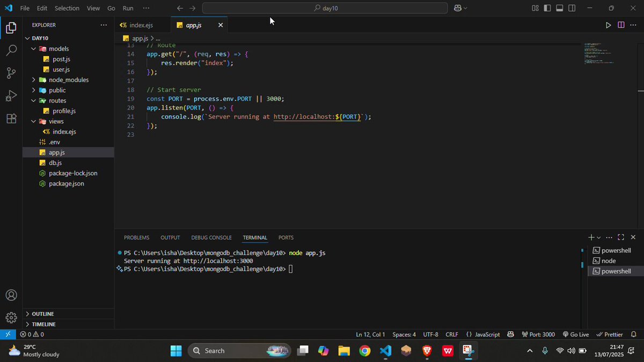Click the Run file play button

(x=608, y=25)
